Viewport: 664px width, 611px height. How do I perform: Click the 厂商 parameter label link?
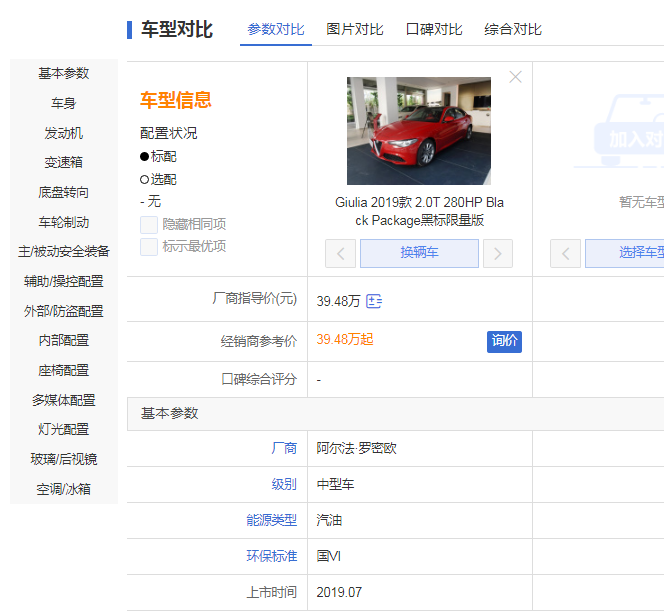pos(284,448)
